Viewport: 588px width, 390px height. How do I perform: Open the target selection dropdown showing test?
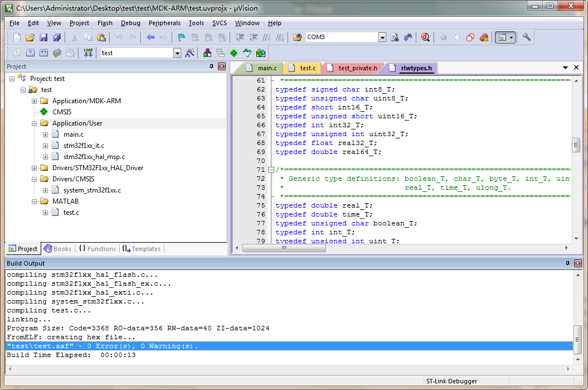coord(177,53)
